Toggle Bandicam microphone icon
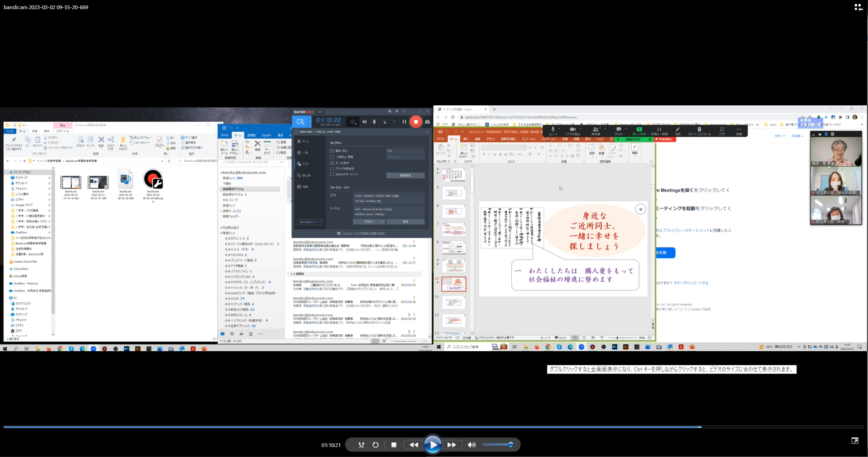The image size is (868, 457). 374,122
